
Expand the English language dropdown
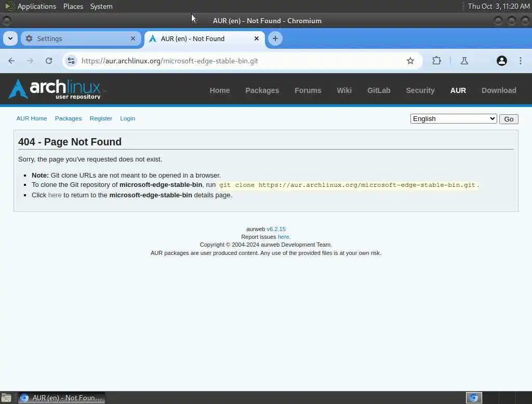[x=454, y=119]
